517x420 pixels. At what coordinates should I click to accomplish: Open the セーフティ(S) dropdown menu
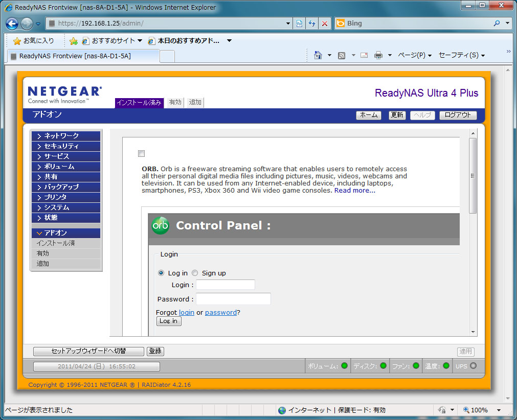[461, 55]
